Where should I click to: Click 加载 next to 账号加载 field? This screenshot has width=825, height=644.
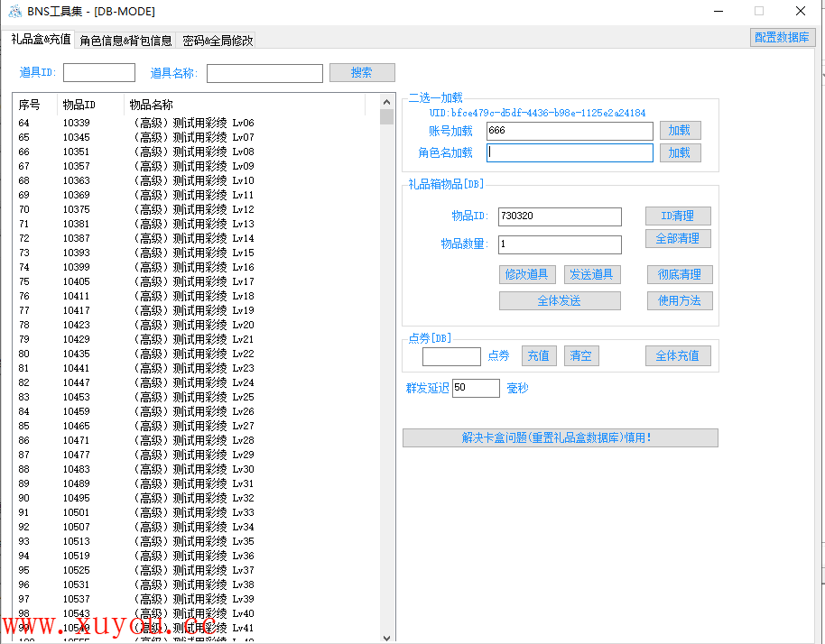(679, 131)
